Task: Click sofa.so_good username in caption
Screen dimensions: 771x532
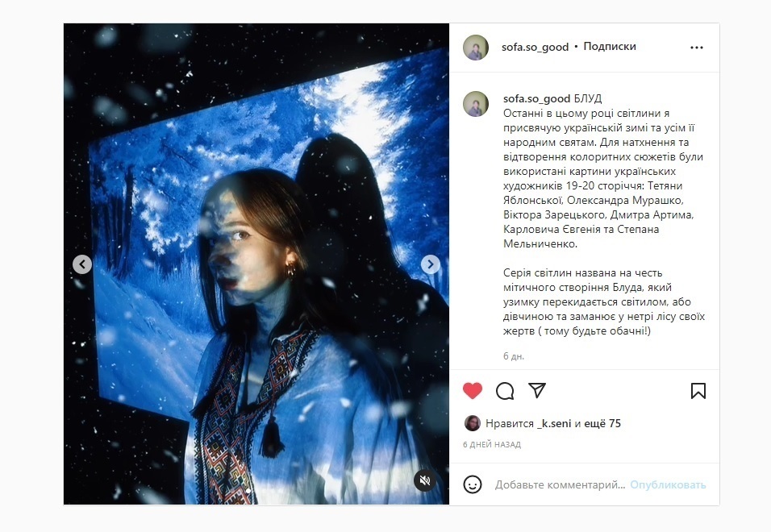Action: click(x=536, y=98)
